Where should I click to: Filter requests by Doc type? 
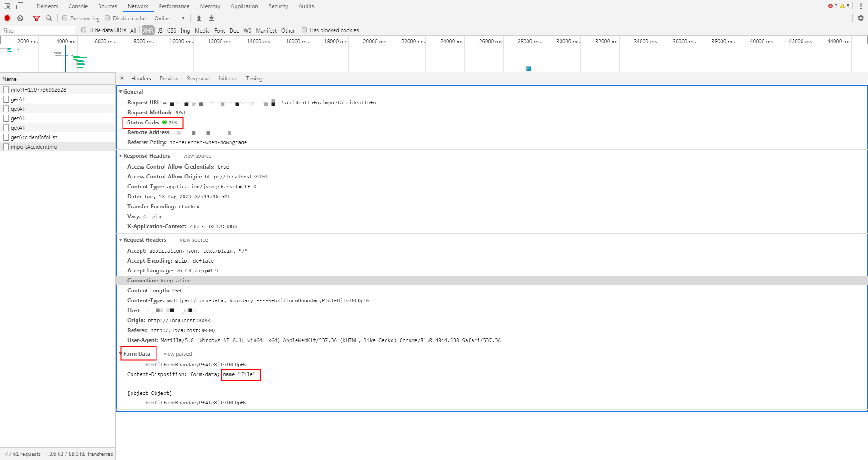tap(234, 30)
